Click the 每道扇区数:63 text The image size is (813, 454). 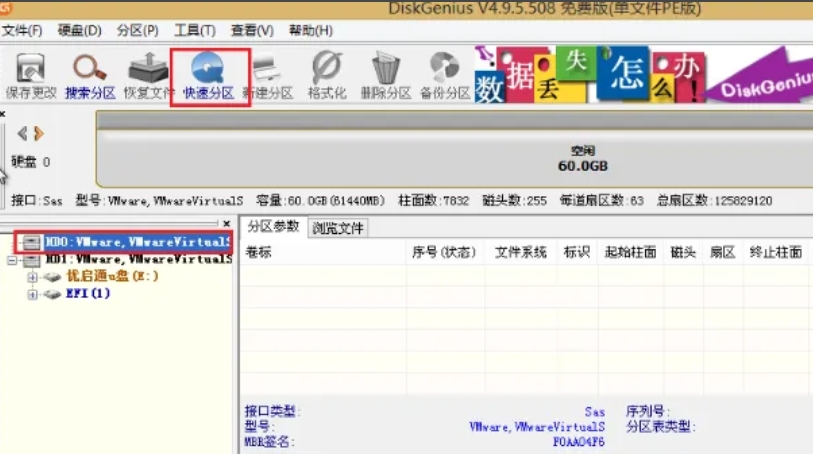(x=601, y=201)
